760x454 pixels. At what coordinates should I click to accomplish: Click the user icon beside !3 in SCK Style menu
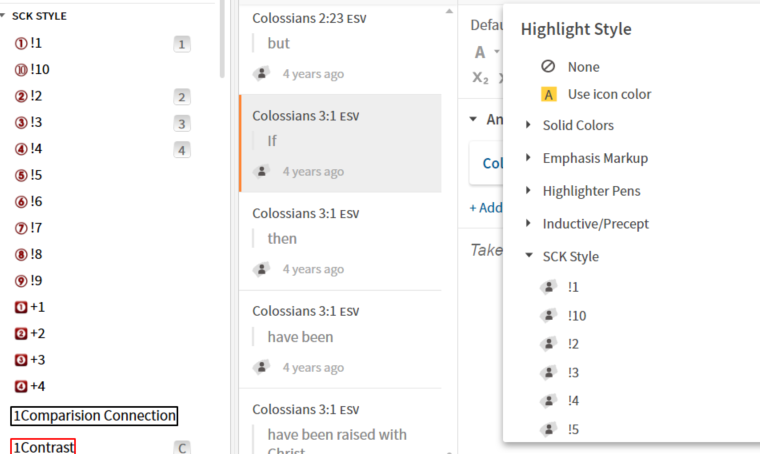tap(549, 372)
